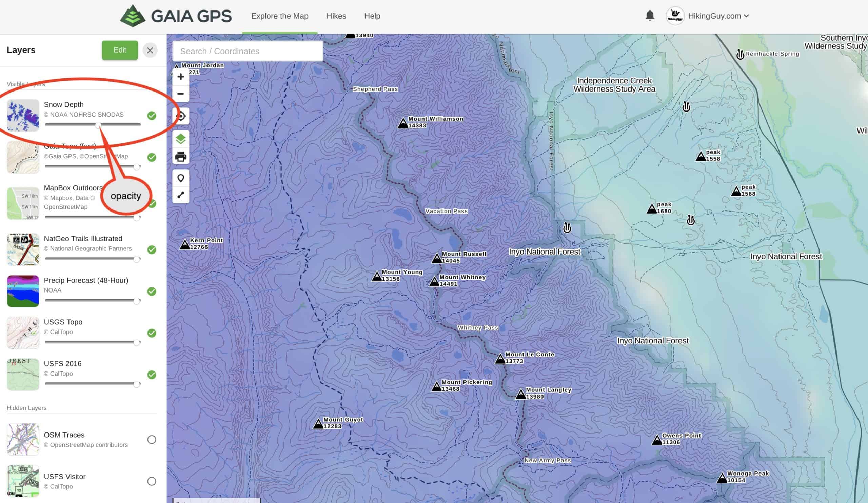This screenshot has width=868, height=503.
Task: Open the map layers button
Action: coord(180,139)
